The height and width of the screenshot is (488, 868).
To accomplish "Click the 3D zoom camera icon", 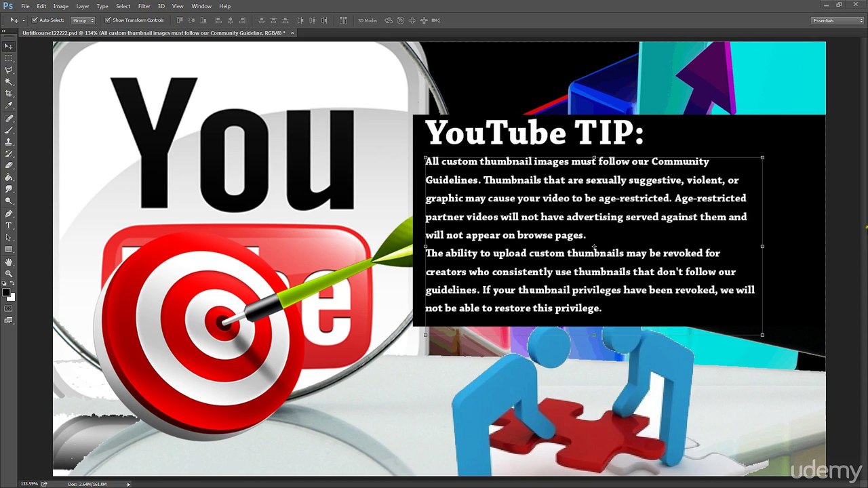I will click(436, 20).
